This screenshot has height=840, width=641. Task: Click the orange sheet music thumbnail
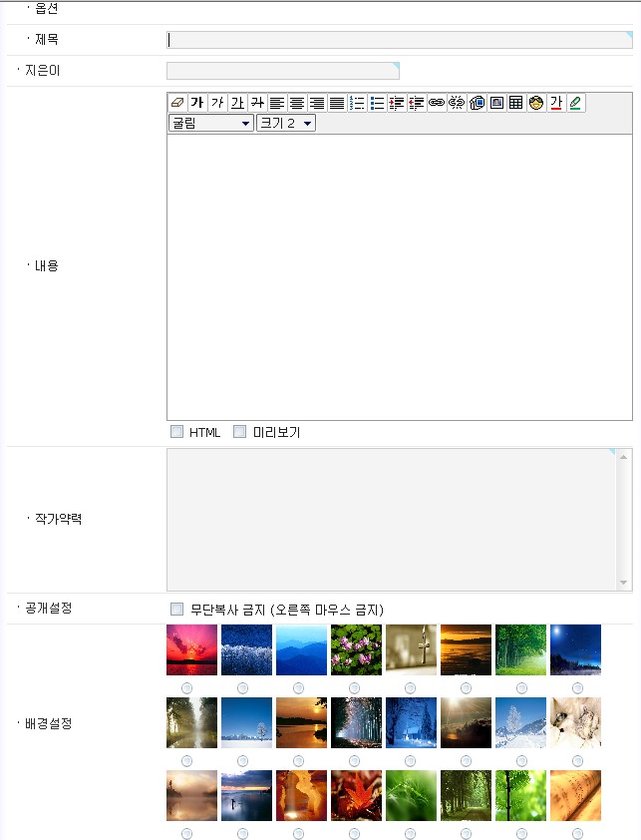575,795
